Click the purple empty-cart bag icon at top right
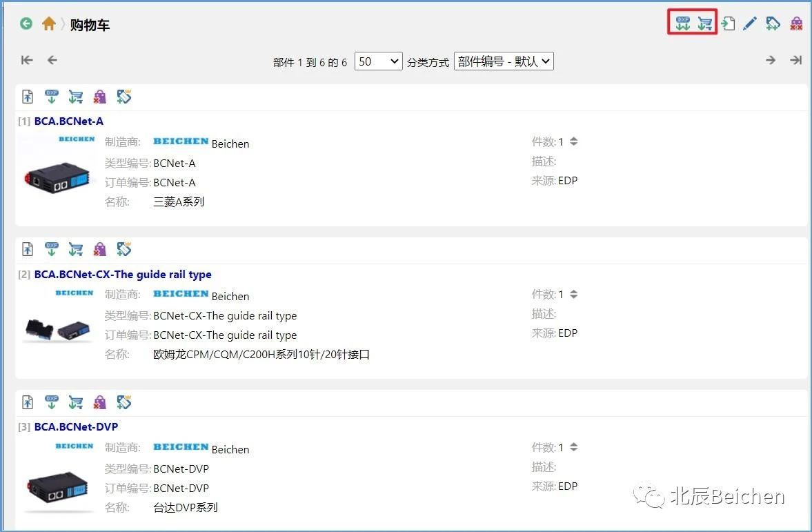 [796, 24]
